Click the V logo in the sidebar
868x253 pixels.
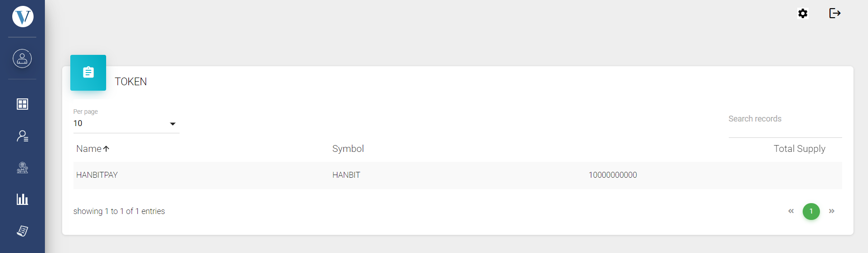click(x=22, y=17)
